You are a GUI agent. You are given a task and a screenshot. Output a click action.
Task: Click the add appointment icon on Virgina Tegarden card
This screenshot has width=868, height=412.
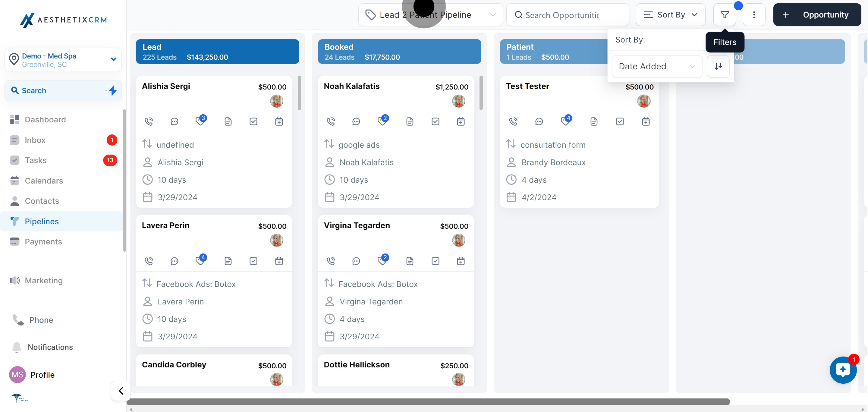coord(461,261)
